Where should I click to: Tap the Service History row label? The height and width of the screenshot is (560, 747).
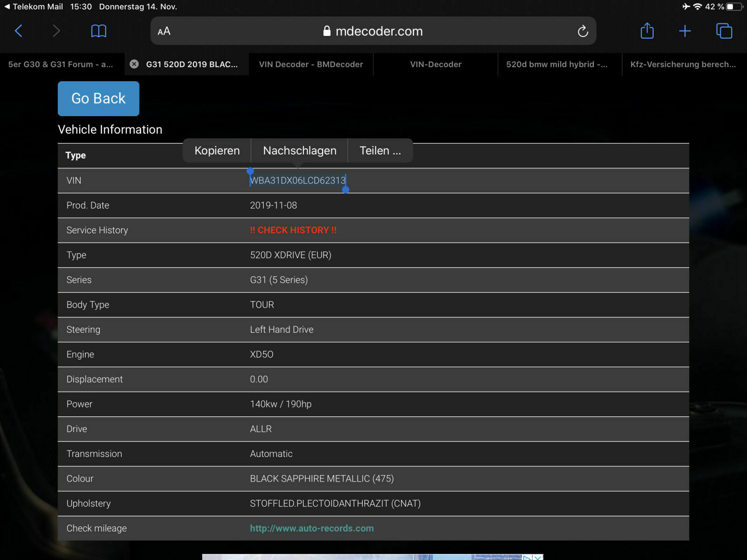(x=97, y=230)
